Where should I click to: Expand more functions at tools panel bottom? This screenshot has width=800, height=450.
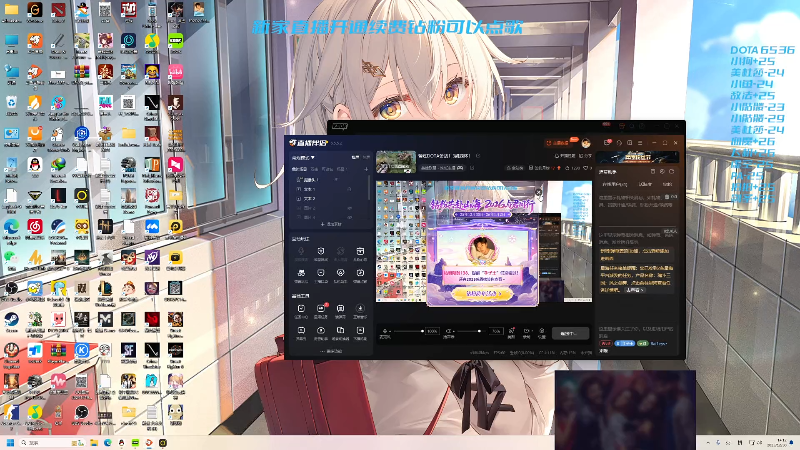[x=331, y=351]
